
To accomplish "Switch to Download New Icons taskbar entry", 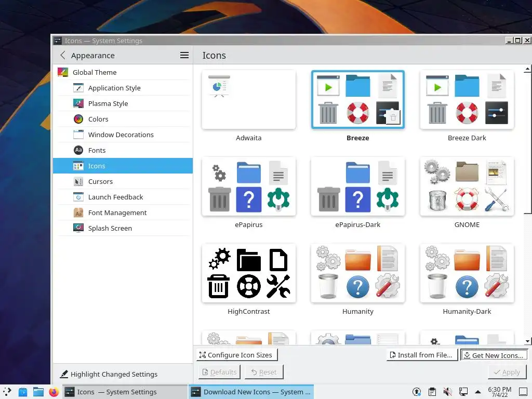I will point(251,392).
